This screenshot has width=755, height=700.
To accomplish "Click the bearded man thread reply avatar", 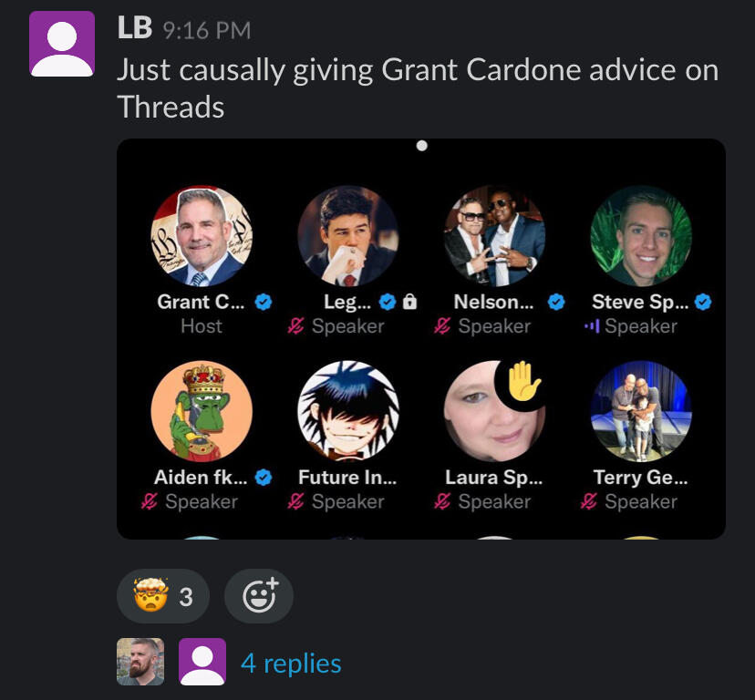I will click(x=140, y=662).
